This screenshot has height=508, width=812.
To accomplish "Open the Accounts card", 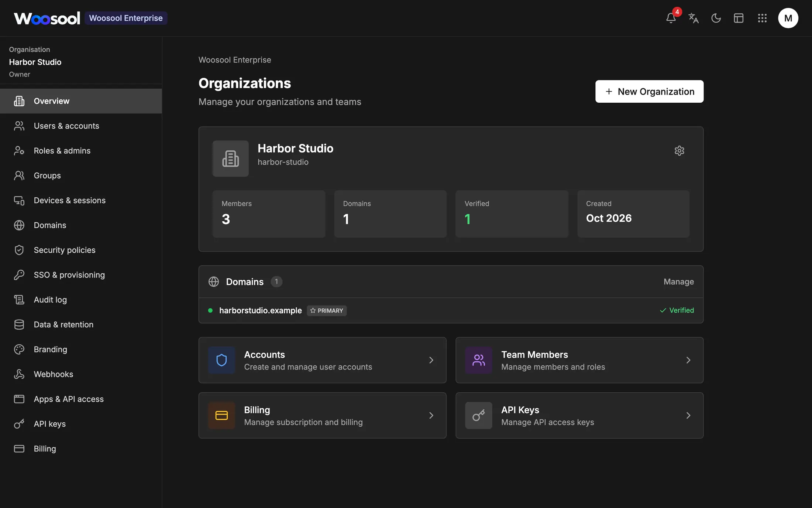I will pos(322,360).
